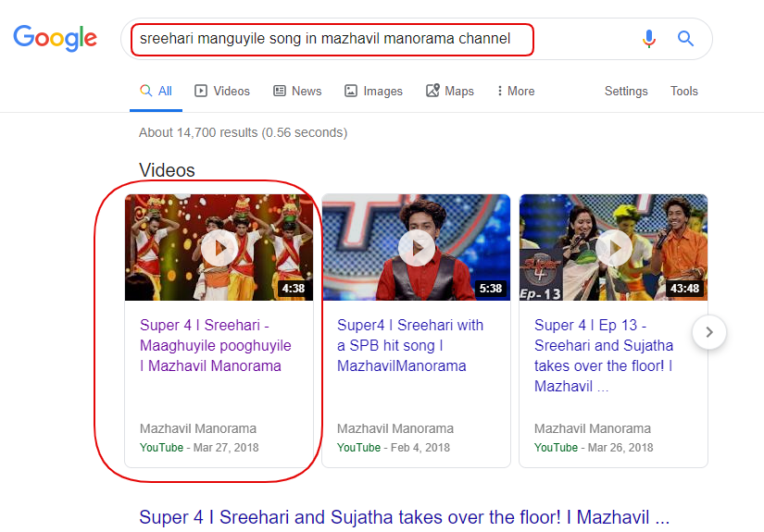Show next videos with the carousel arrow
Screen dimensions: 764x532
click(709, 332)
